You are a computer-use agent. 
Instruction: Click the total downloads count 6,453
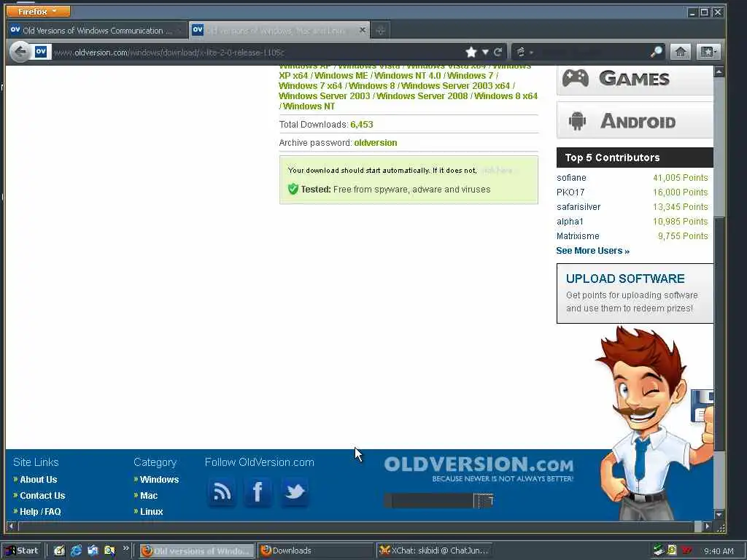pyautogui.click(x=362, y=125)
